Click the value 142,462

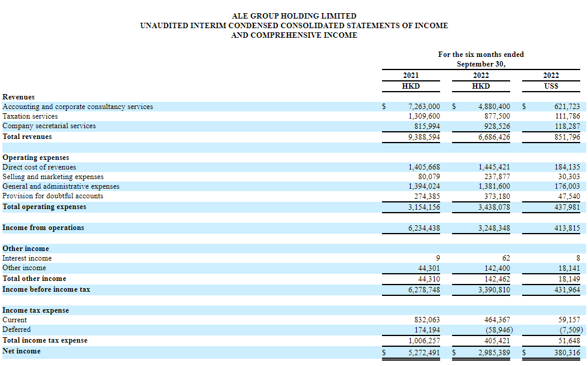coord(497,279)
